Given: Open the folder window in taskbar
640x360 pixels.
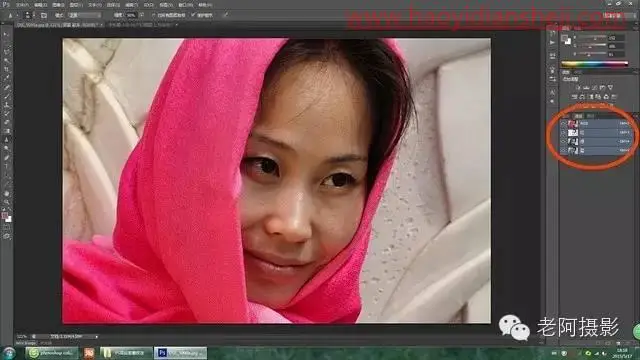Looking at the screenshot, I should point(125,353).
